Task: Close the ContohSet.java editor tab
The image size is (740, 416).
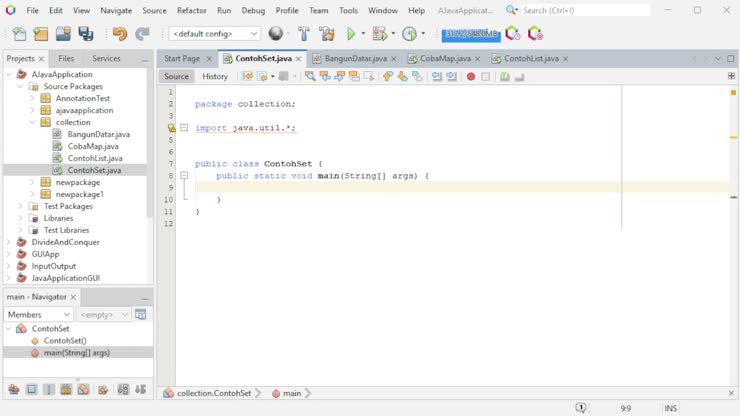Action: pos(298,59)
